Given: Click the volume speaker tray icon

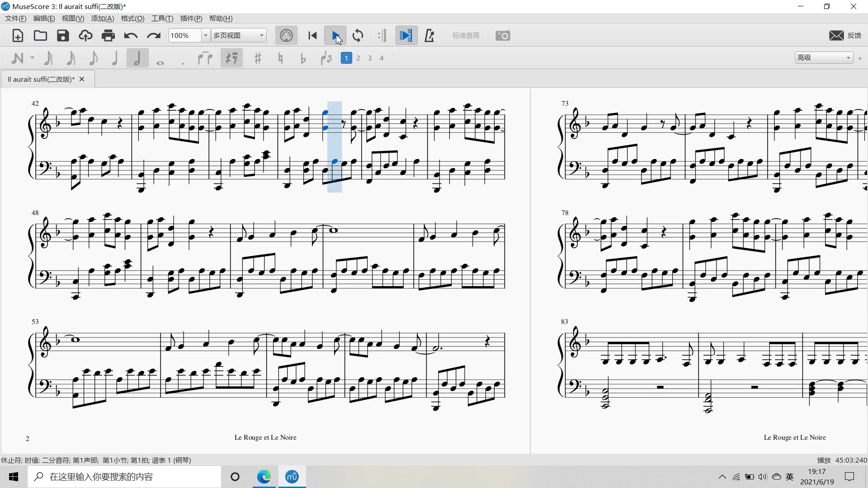Looking at the screenshot, I should pos(763,477).
